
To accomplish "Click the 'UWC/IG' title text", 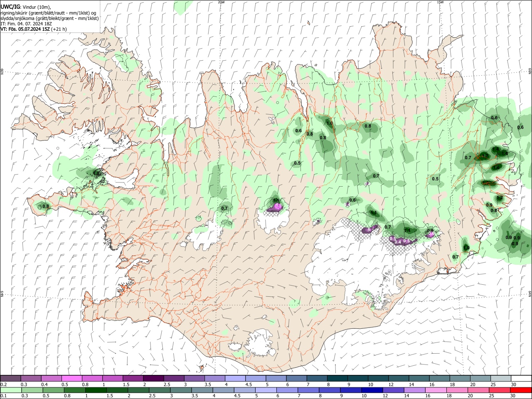I will [10, 7].
